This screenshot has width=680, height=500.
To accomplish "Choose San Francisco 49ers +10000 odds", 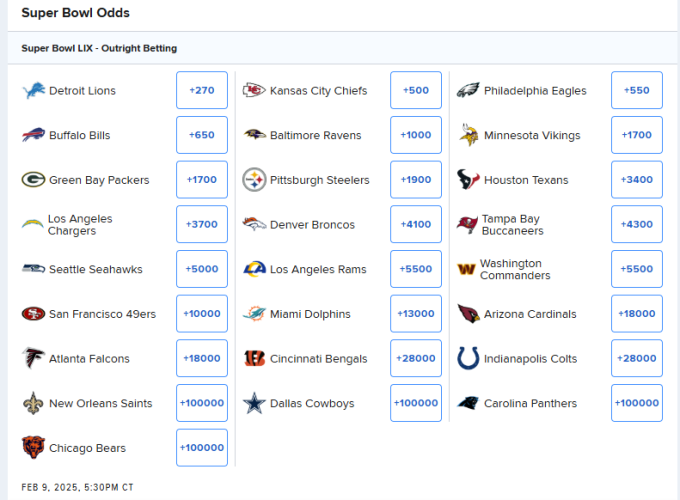I will (202, 314).
